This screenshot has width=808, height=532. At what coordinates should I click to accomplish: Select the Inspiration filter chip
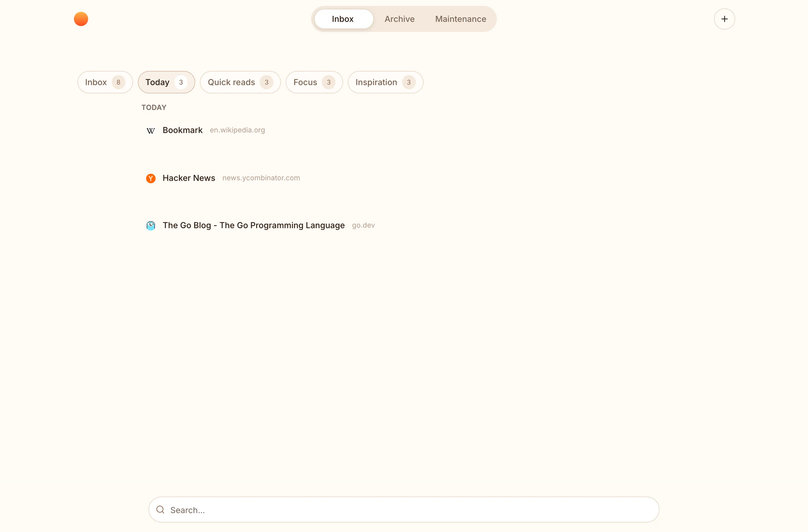pyautogui.click(x=385, y=82)
